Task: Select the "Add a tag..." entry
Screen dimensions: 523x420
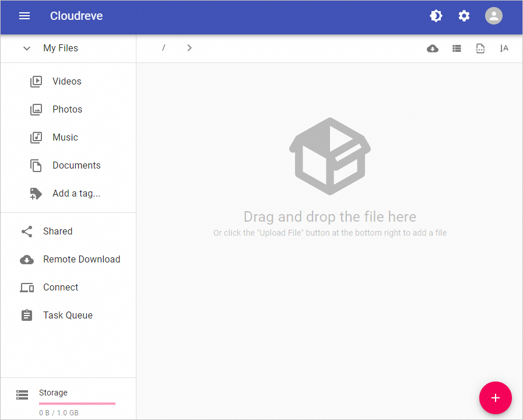Action: [x=76, y=194]
